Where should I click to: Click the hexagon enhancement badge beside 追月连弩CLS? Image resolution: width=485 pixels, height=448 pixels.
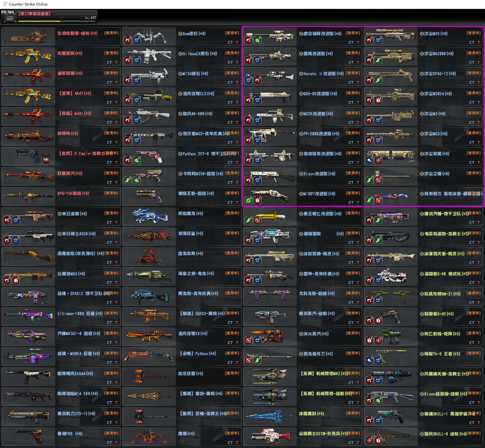point(181,94)
